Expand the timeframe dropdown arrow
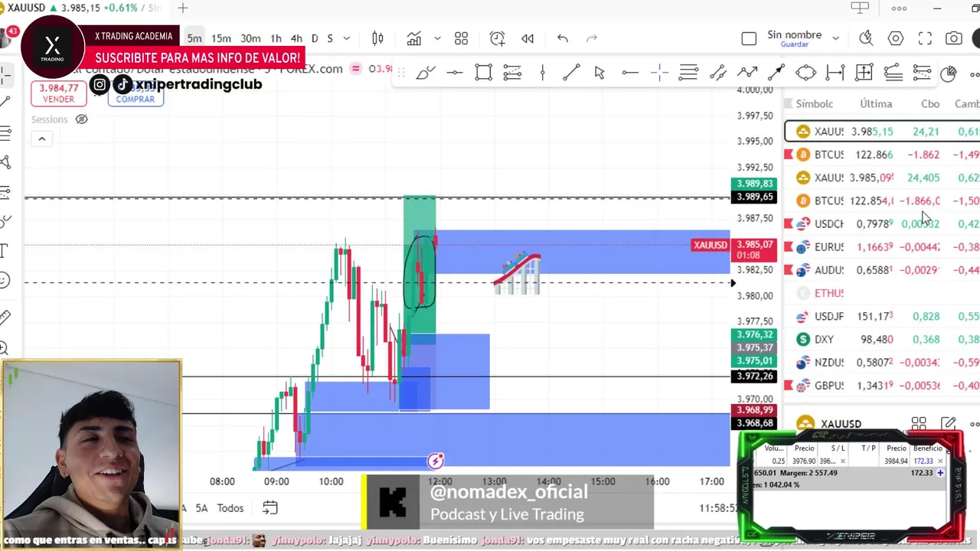The image size is (980, 551). 347,38
